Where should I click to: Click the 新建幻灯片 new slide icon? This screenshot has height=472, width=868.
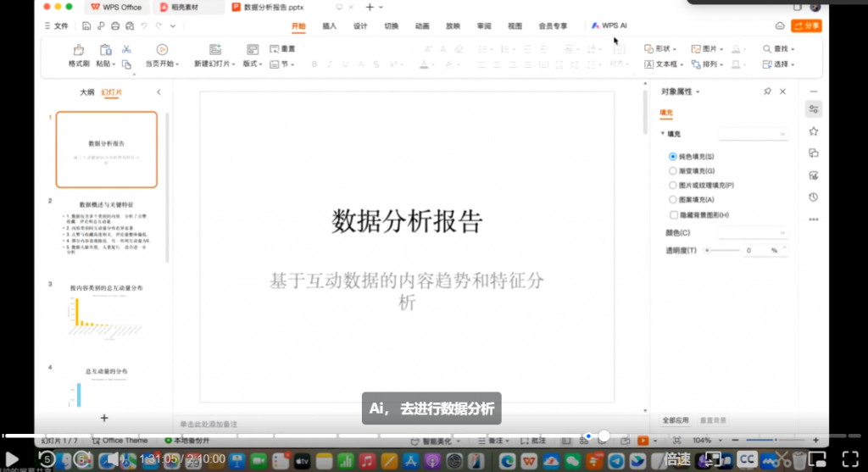(x=215, y=50)
